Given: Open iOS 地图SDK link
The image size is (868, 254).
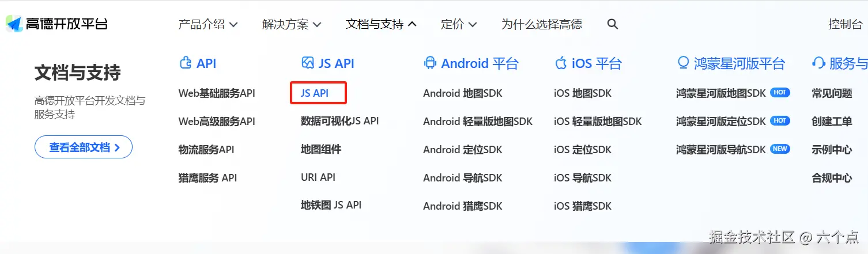Looking at the screenshot, I should point(583,93).
